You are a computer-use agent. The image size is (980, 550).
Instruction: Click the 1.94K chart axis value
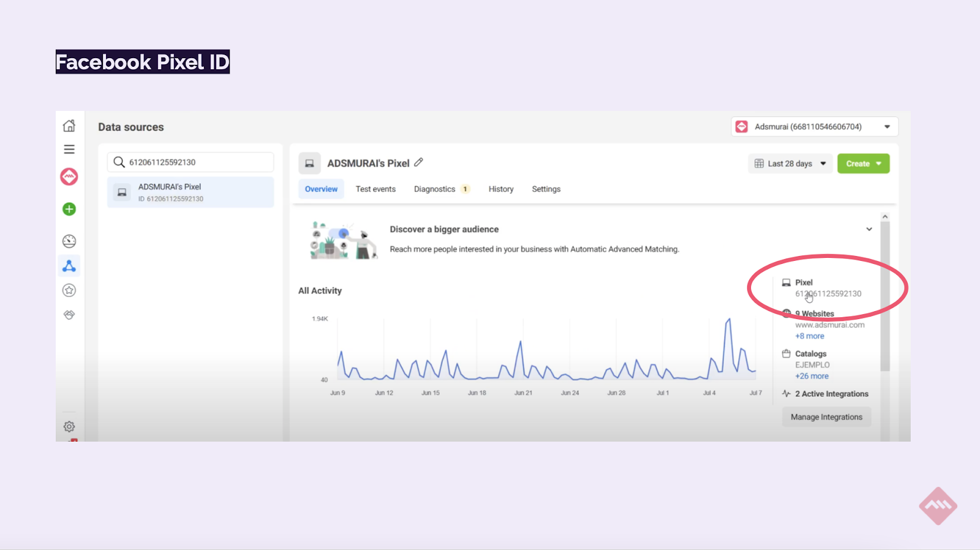click(320, 319)
